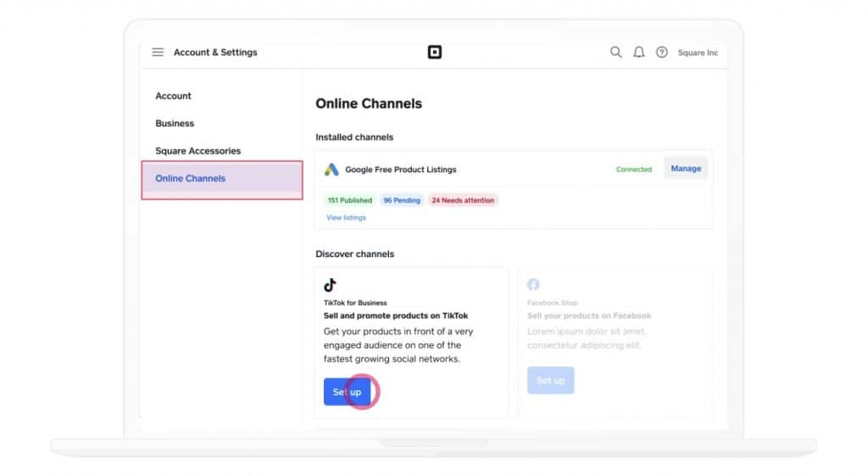Click the Discover channels section label
868x476 pixels.
(355, 255)
